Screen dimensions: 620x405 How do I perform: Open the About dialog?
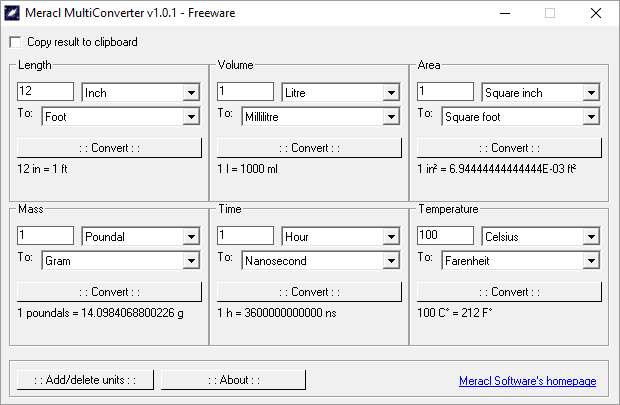pos(234,380)
